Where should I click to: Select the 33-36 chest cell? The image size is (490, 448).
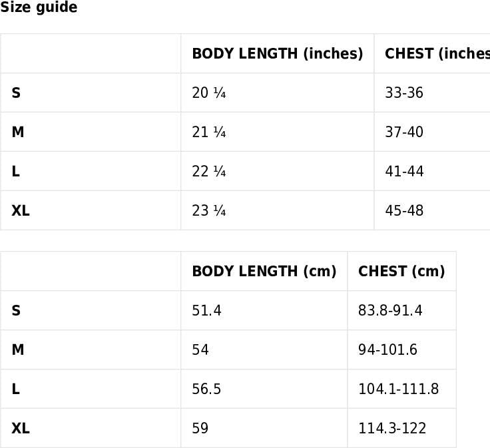pos(432,93)
